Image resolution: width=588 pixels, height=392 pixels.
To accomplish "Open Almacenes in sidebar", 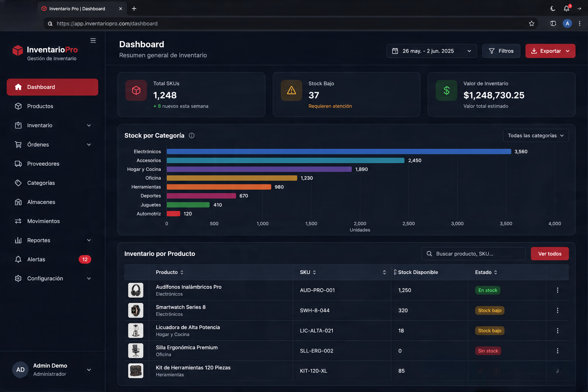I will point(52,202).
